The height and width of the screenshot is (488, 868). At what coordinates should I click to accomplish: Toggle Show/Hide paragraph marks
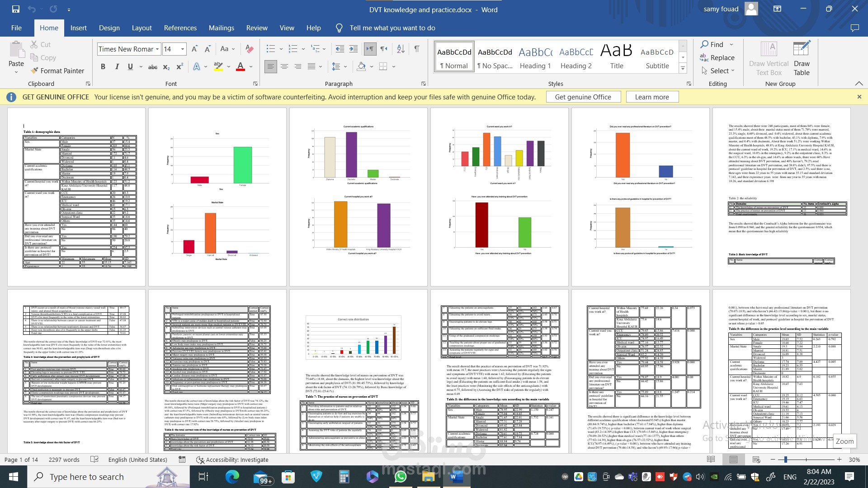[416, 49]
